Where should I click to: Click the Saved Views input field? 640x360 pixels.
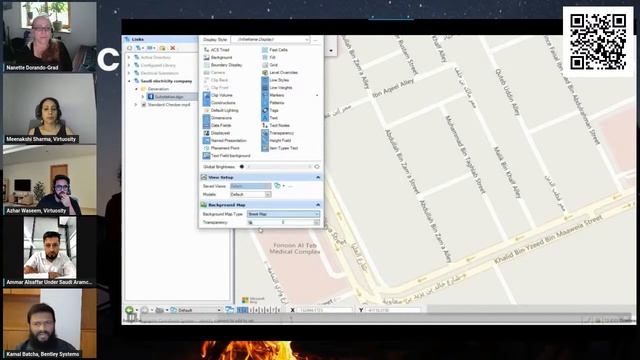pyautogui.click(x=251, y=186)
